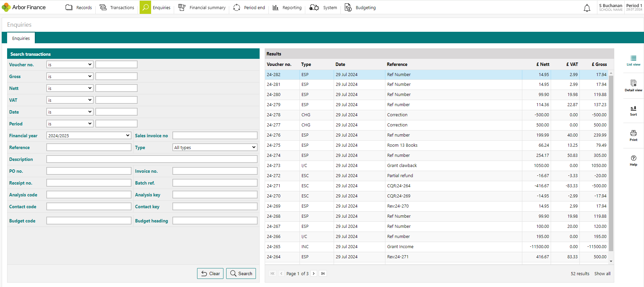Click S Buchanan user name

pyautogui.click(x=611, y=5)
